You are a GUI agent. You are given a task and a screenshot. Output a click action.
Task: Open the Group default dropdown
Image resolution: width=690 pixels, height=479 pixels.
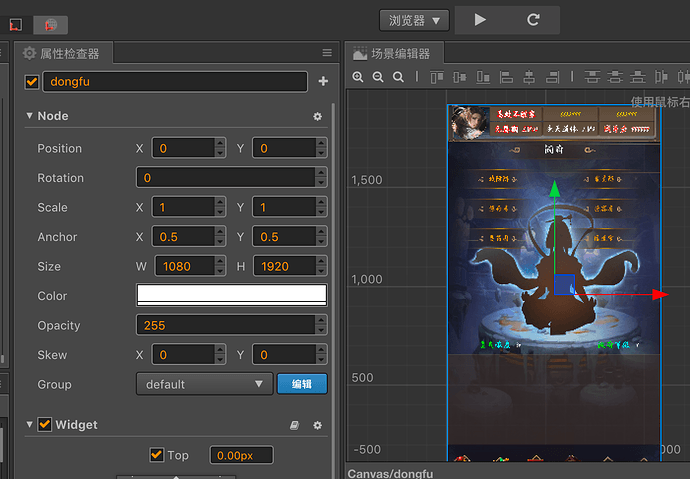click(x=205, y=384)
